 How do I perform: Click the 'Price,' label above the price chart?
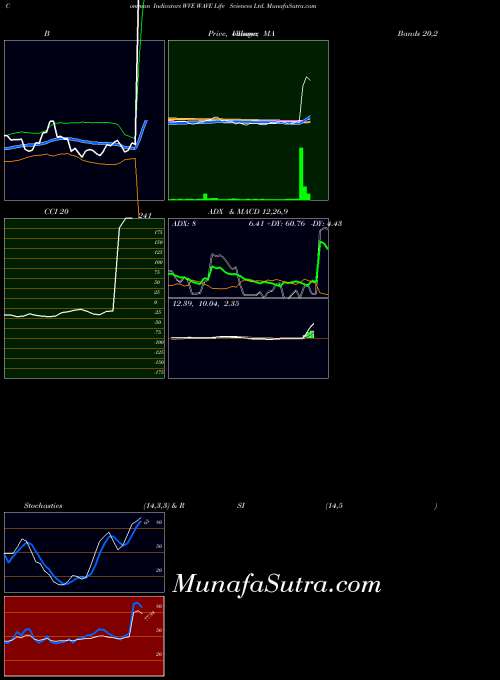click(218, 33)
